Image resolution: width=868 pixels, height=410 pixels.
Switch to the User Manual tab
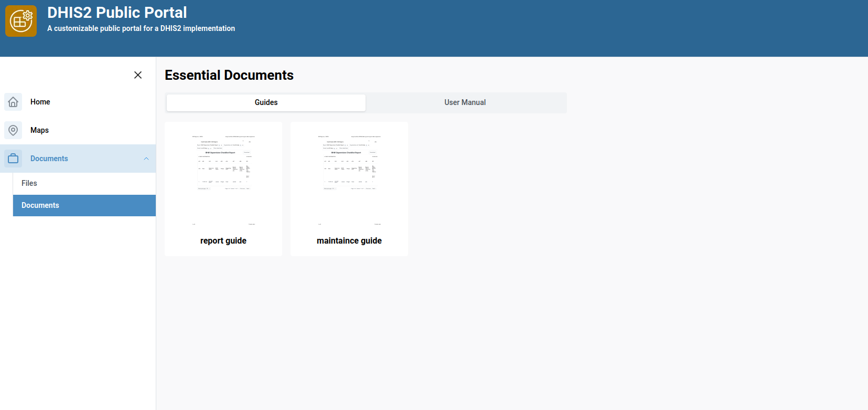[465, 102]
